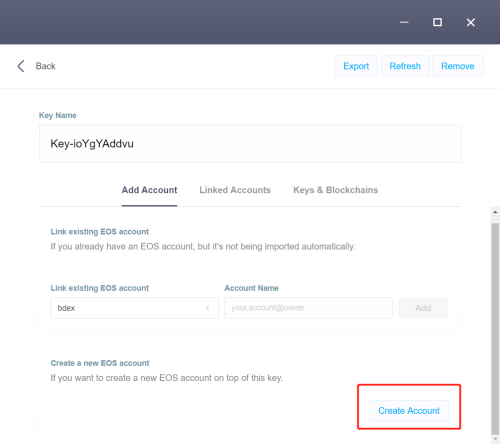The height and width of the screenshot is (444, 500).
Task: Click the Refresh button
Action: coord(405,66)
